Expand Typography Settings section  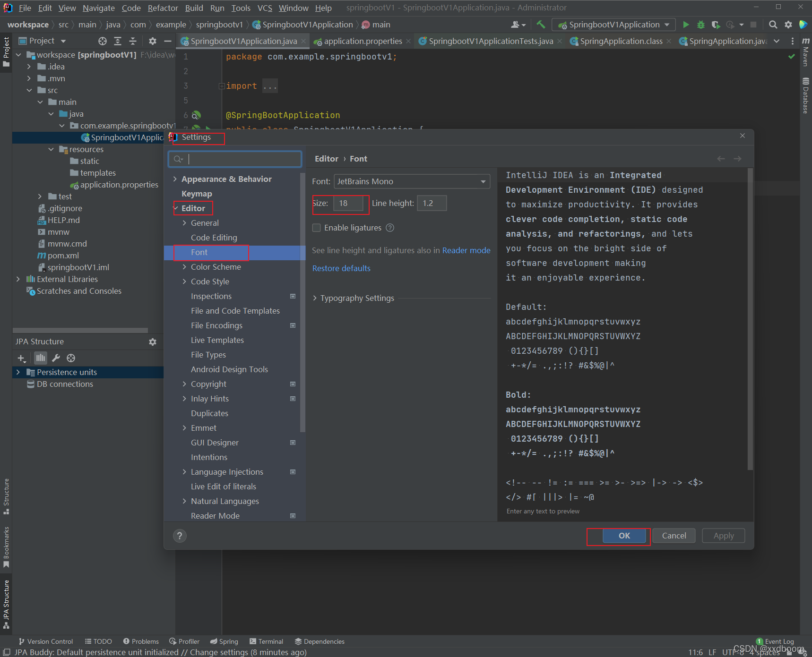[315, 298]
